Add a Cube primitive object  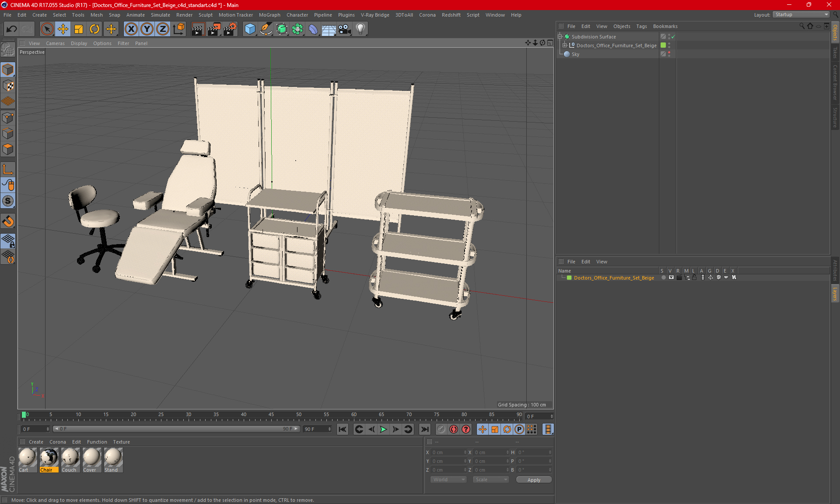coord(250,29)
